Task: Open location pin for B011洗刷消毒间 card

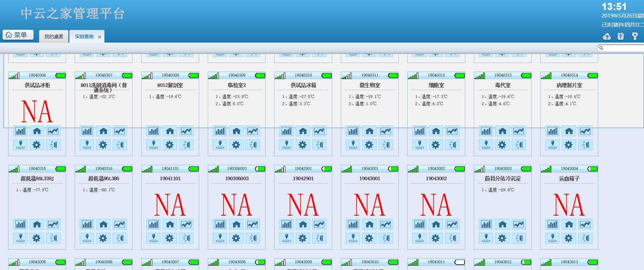Action: tap(87, 145)
